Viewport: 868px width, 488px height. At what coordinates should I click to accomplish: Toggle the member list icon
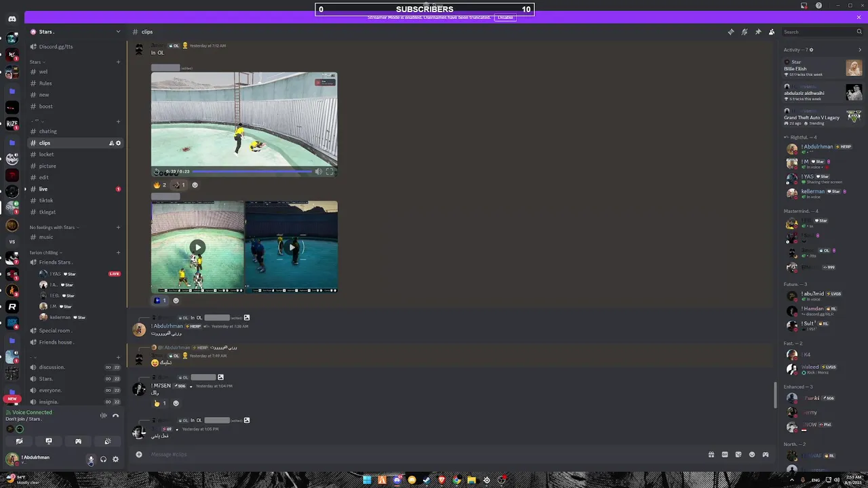[771, 32]
